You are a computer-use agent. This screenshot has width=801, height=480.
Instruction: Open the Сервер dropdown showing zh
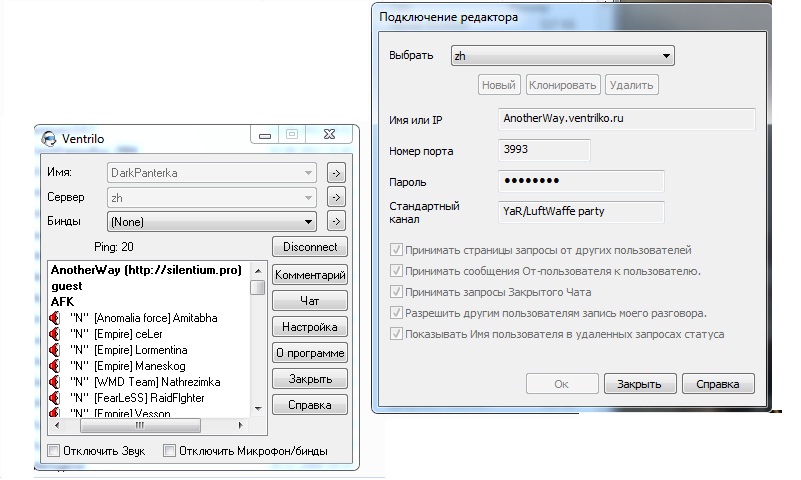coord(211,198)
